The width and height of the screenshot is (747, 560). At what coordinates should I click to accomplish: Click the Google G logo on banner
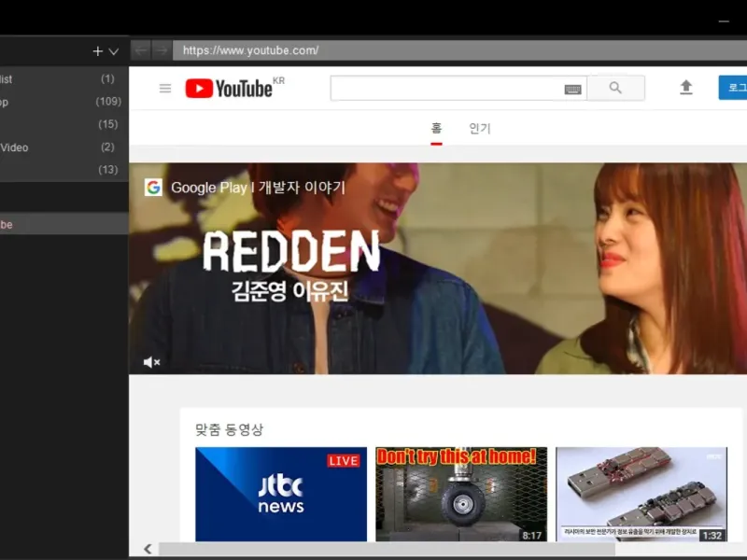(x=153, y=188)
